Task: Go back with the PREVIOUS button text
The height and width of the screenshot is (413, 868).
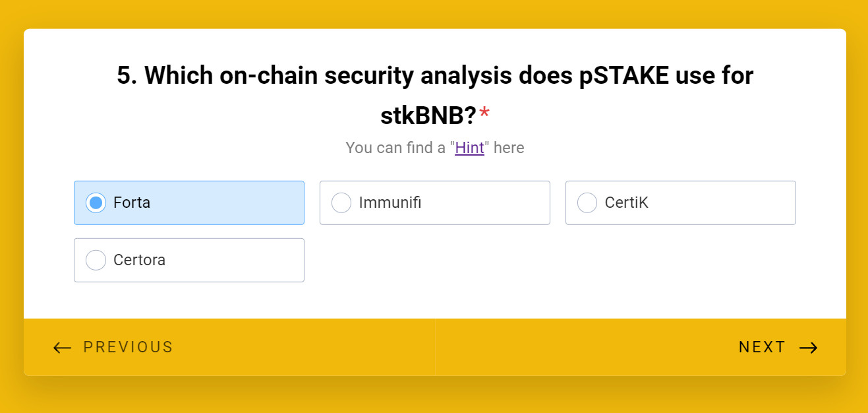Action: tap(128, 347)
